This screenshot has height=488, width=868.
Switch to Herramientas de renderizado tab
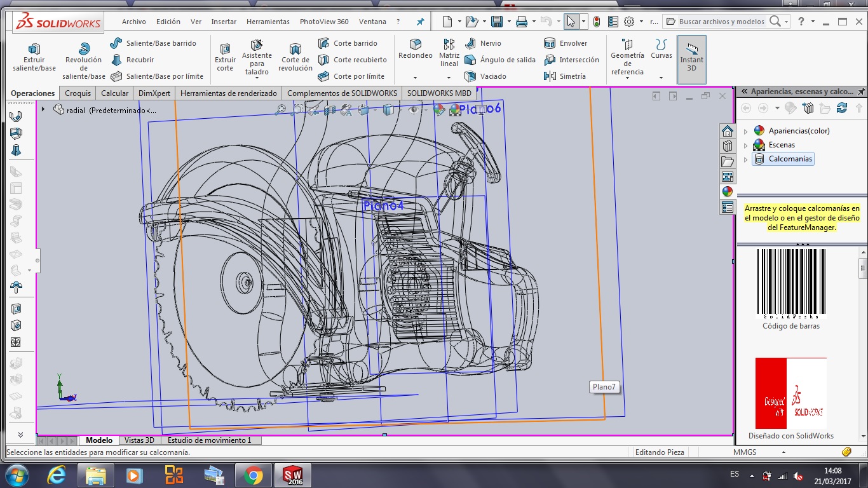coord(229,93)
